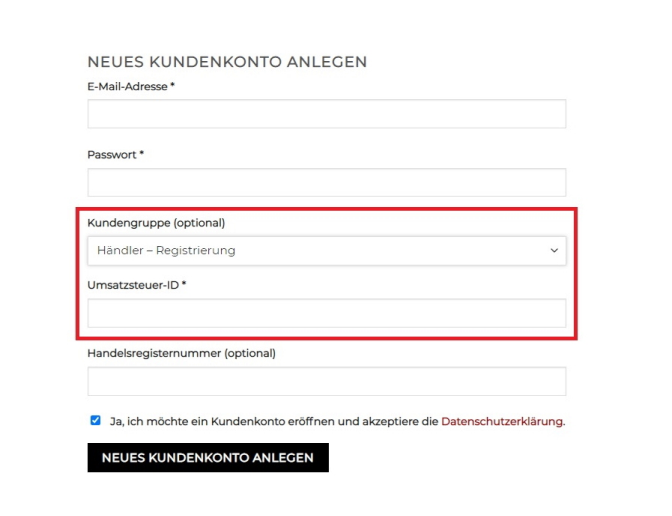The height and width of the screenshot is (516, 672).
Task: Click the E-Mail-Adresse field label
Action: (x=127, y=87)
